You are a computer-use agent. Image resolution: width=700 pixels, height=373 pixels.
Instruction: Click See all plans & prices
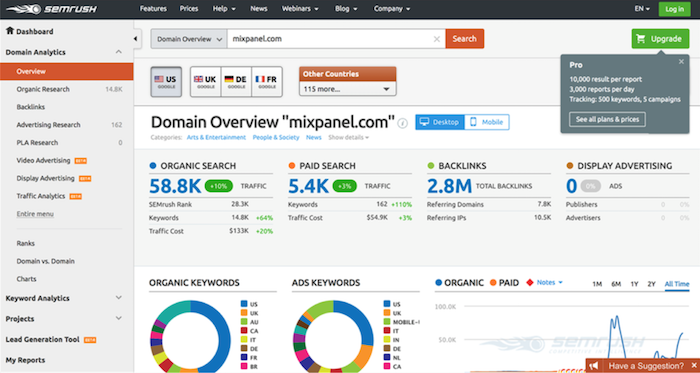[x=607, y=119]
